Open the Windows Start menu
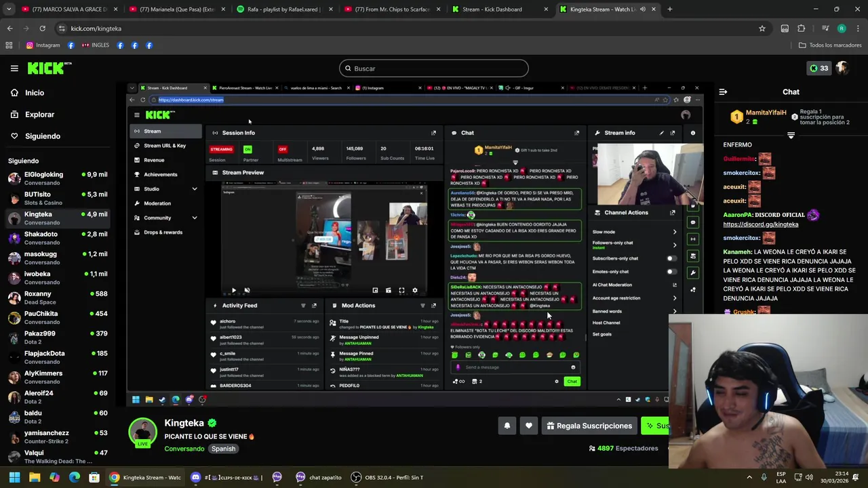The image size is (868, 488). (x=14, y=477)
